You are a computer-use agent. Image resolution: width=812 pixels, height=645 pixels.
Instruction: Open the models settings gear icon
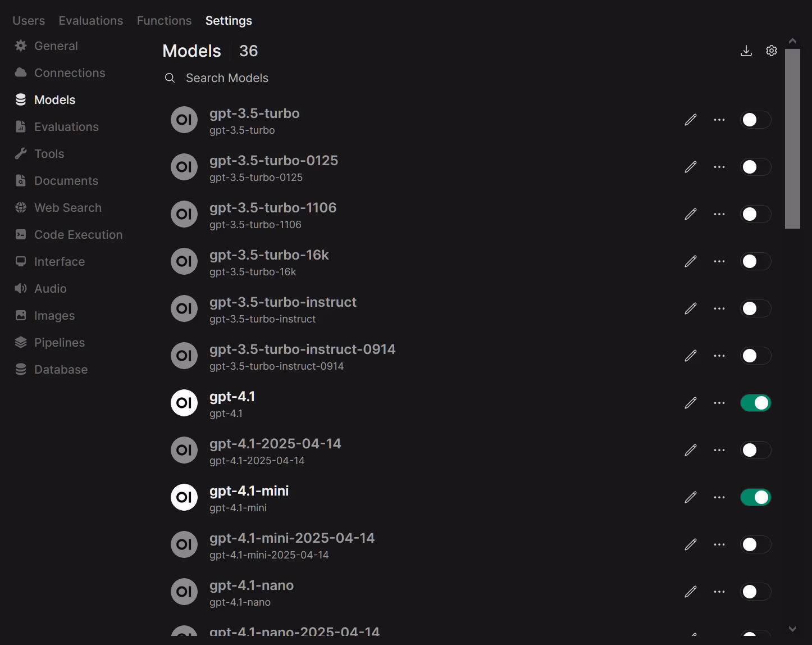[x=771, y=51]
